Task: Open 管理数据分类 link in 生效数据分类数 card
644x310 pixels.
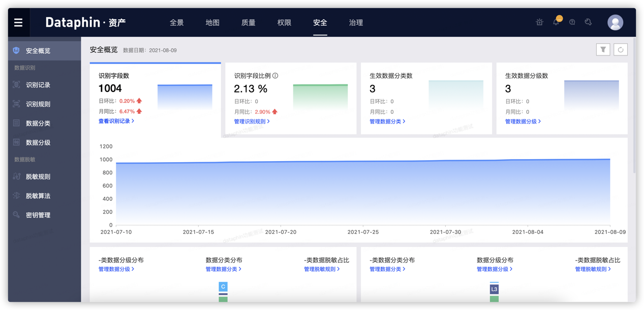Action: (x=387, y=121)
